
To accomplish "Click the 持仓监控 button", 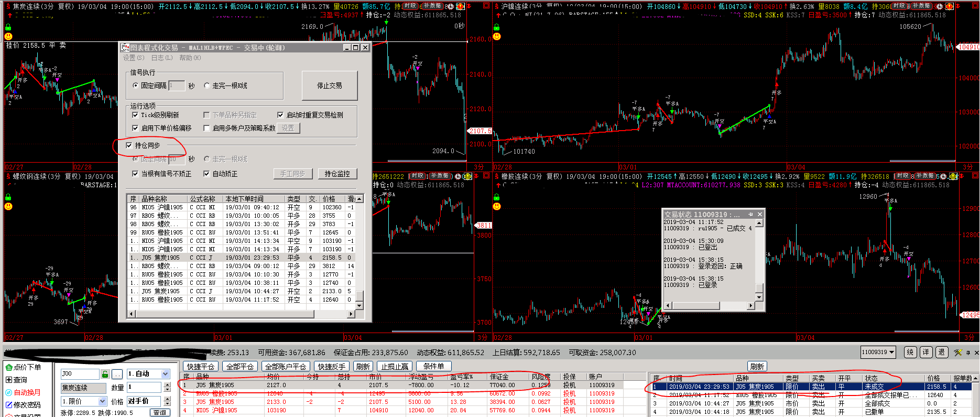I will point(337,174).
